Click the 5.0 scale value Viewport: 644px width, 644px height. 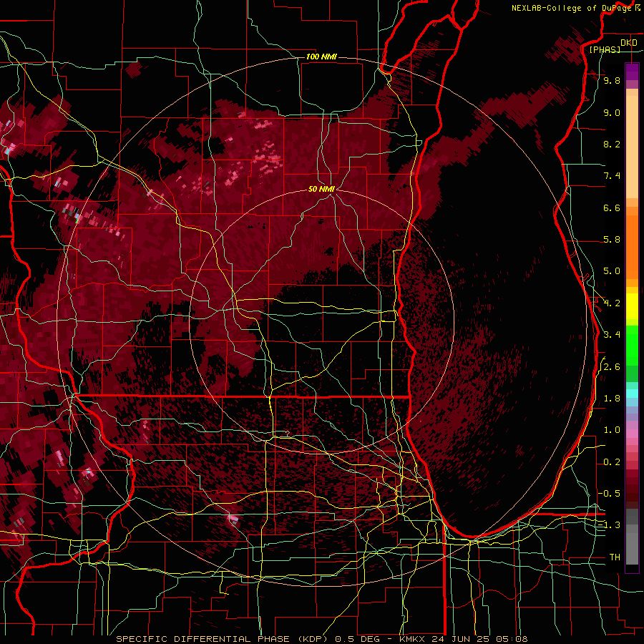[x=612, y=271]
